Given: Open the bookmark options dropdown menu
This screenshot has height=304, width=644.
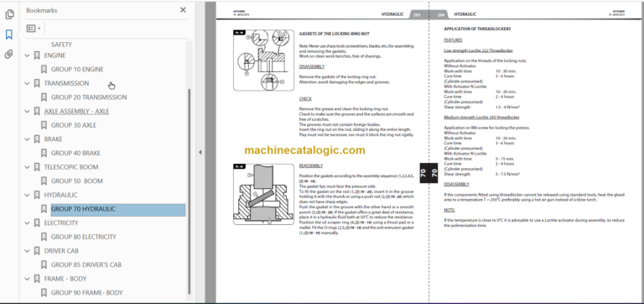Looking at the screenshot, I should [x=34, y=29].
